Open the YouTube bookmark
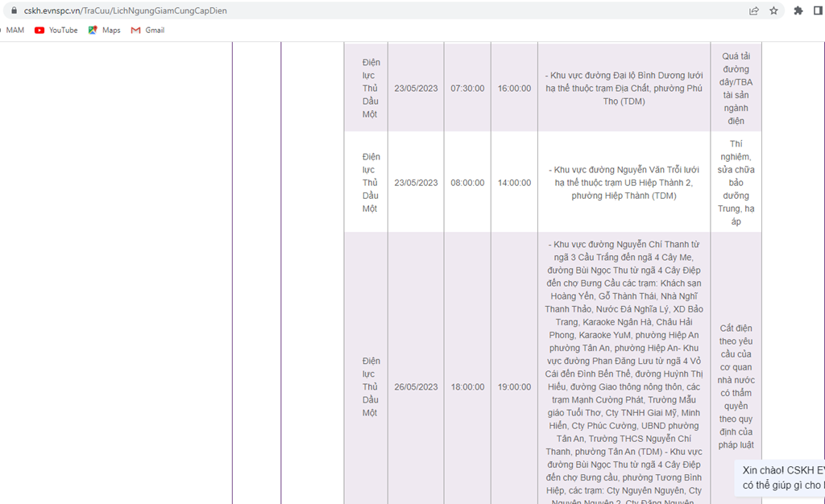 click(x=56, y=30)
